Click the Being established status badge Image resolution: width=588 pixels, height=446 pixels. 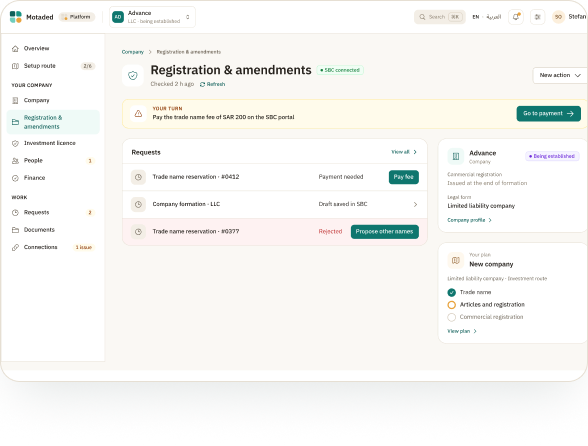tap(552, 156)
